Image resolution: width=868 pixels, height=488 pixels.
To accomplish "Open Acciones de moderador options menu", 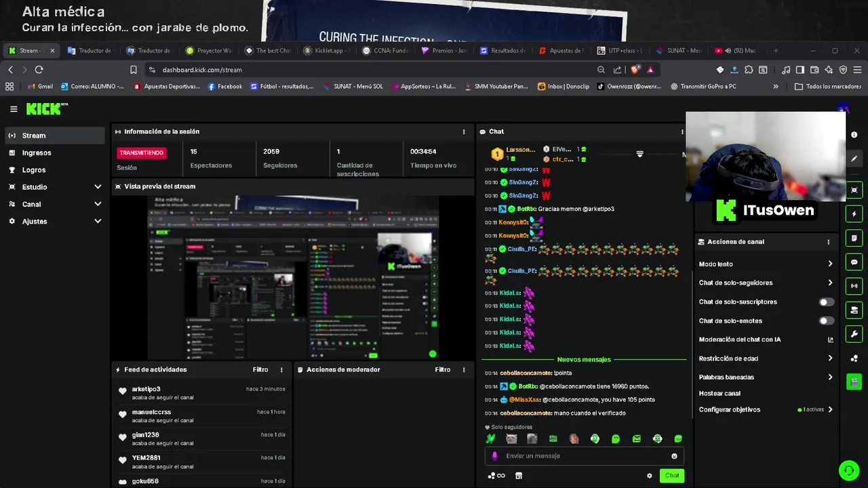I will click(464, 369).
